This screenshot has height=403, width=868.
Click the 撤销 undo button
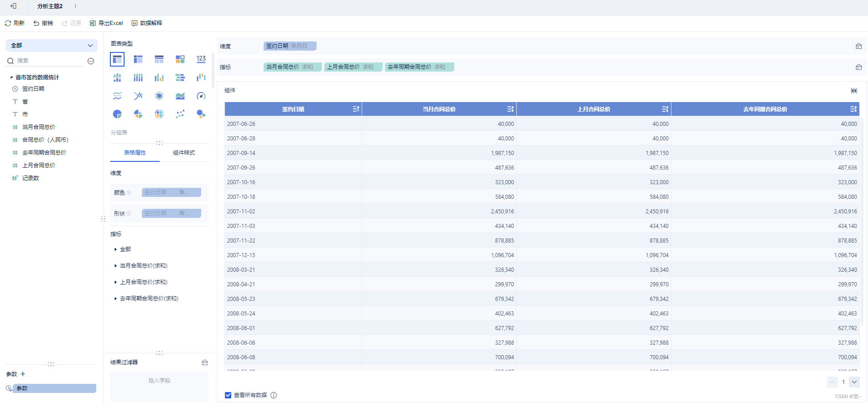[43, 23]
